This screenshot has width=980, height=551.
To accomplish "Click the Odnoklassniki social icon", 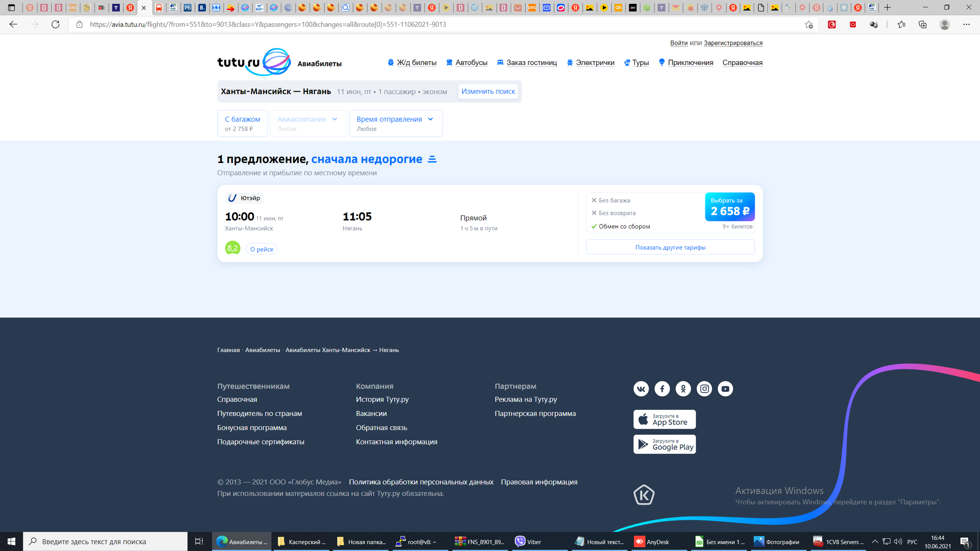I will (683, 389).
